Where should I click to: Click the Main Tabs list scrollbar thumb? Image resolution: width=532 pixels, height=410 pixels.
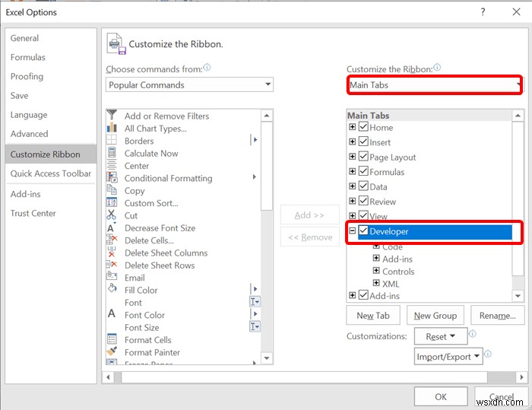coord(518,199)
